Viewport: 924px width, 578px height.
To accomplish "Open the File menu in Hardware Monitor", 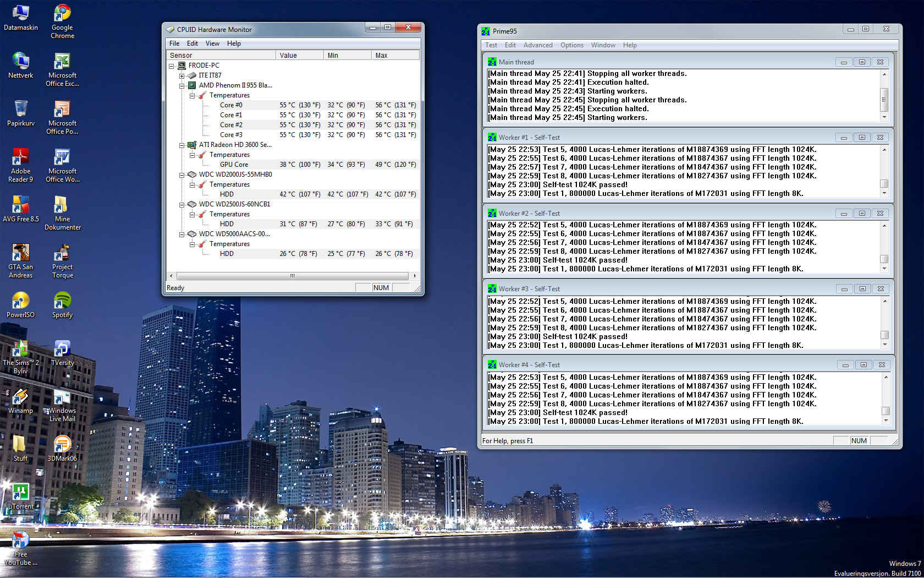I will click(x=174, y=43).
